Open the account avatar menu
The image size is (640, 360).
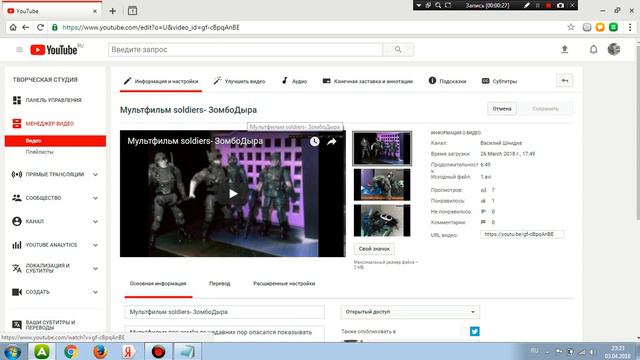tap(613, 49)
